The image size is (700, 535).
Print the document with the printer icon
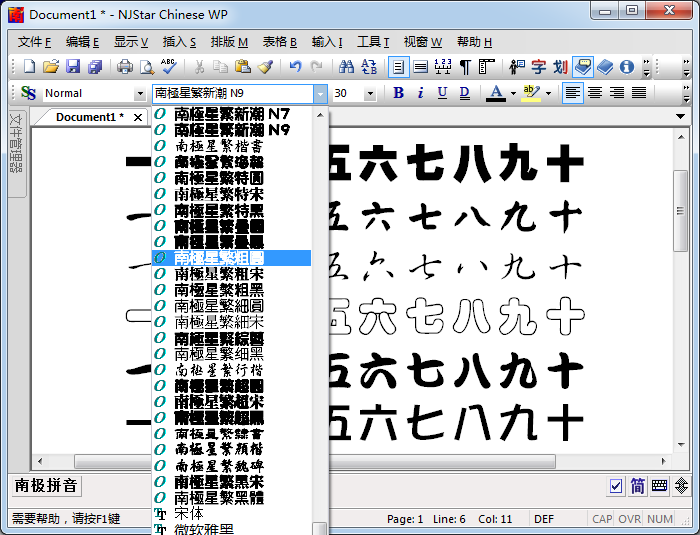pos(125,67)
